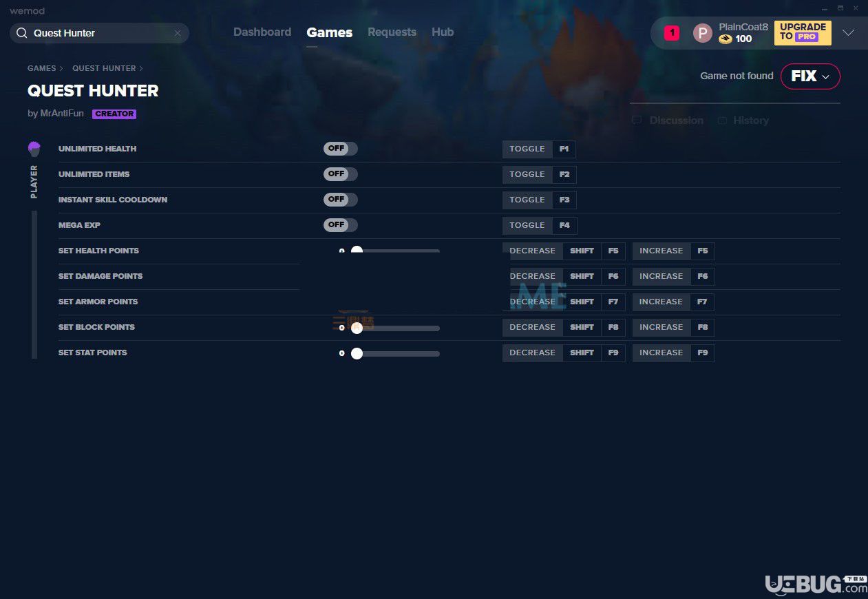Toggle the Mega Exp cheat
Screen dimensions: 868x599
[x=341, y=225]
